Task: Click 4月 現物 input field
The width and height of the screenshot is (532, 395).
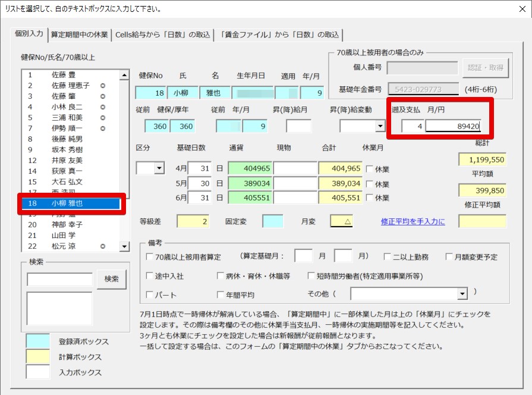Action: [x=295, y=168]
